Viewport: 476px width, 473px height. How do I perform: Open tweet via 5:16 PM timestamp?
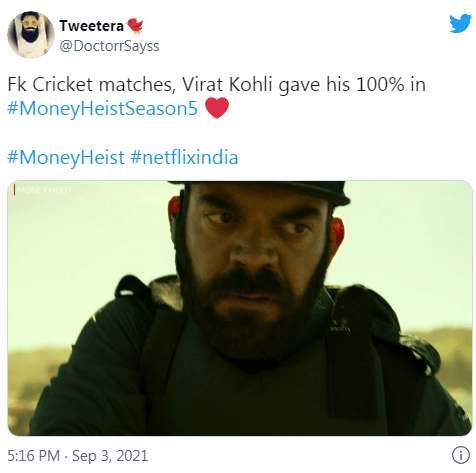(33, 456)
